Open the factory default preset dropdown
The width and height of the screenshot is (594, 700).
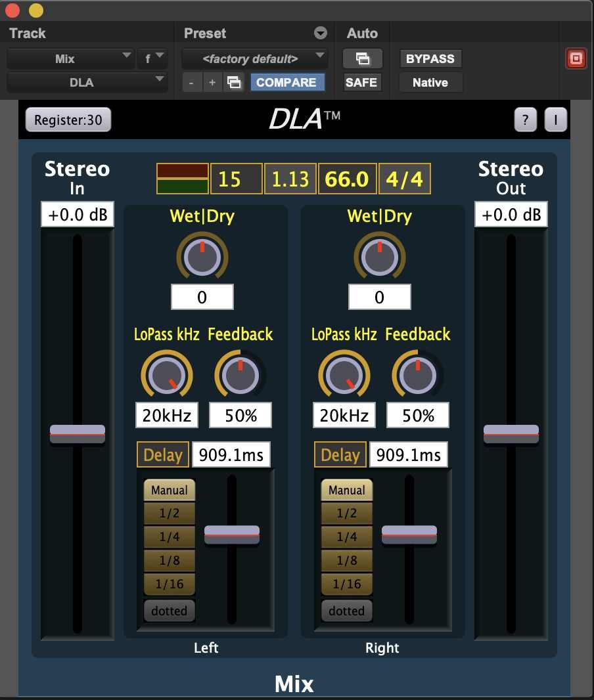tap(254, 58)
